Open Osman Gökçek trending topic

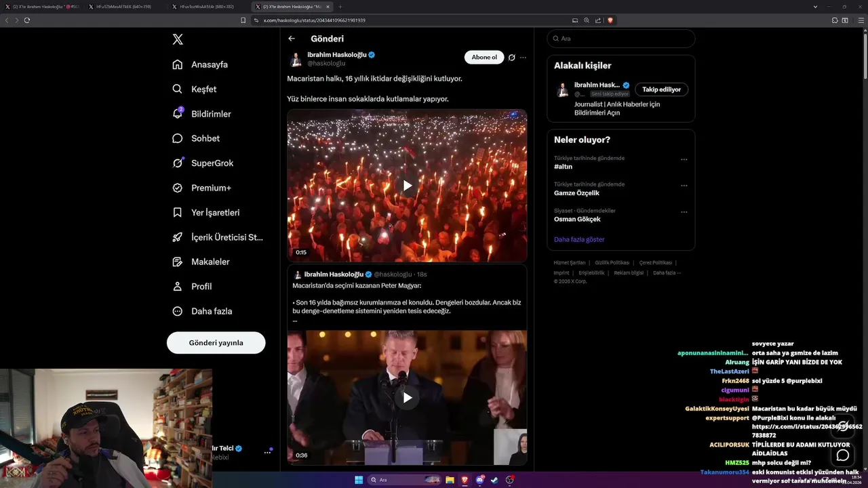(x=577, y=219)
